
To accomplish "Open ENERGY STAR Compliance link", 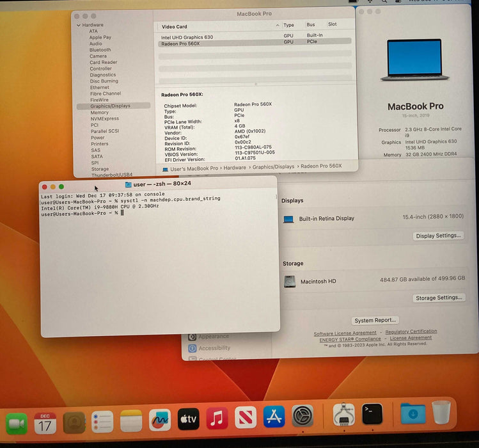I will coord(350,339).
